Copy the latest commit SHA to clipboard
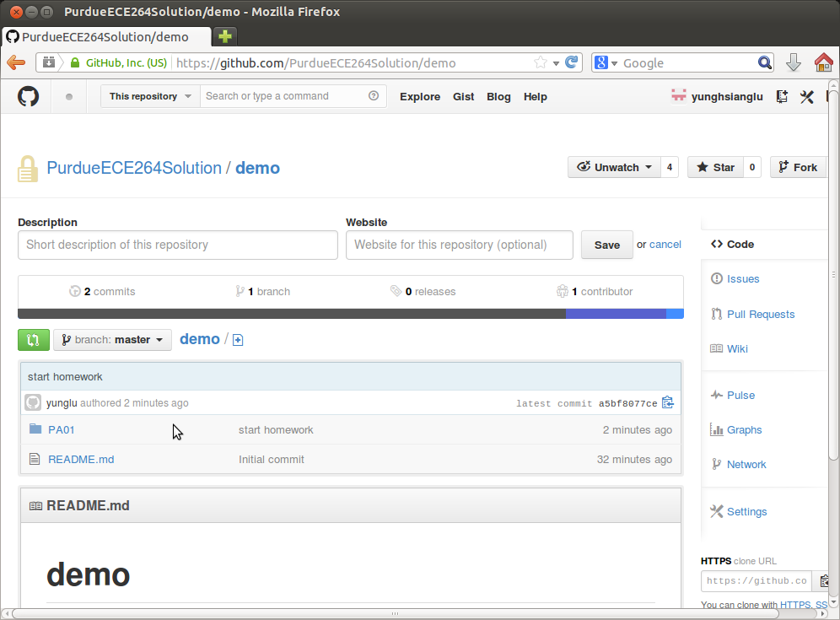Screen dimensions: 840x620 pos(668,403)
